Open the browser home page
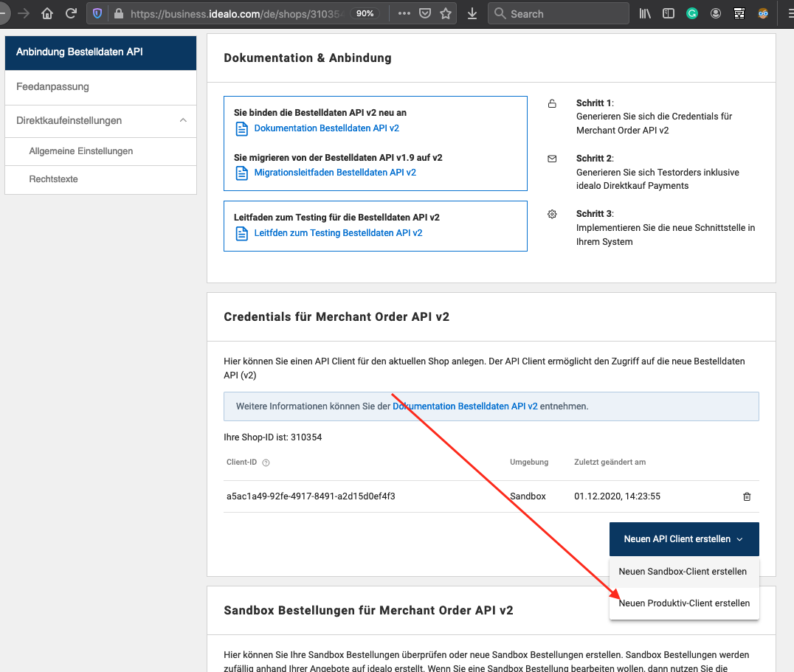This screenshot has width=794, height=672. coord(47,14)
